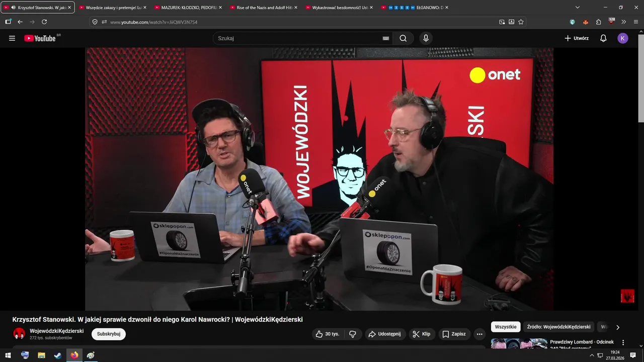644x362 pixels.
Task: Click the teal round extension icon
Action: click(573, 22)
